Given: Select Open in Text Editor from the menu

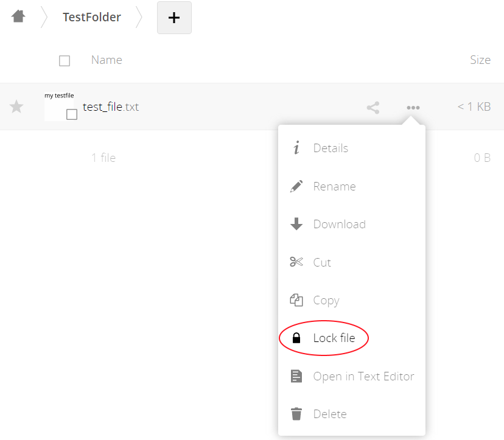Looking at the screenshot, I should pyautogui.click(x=363, y=376).
